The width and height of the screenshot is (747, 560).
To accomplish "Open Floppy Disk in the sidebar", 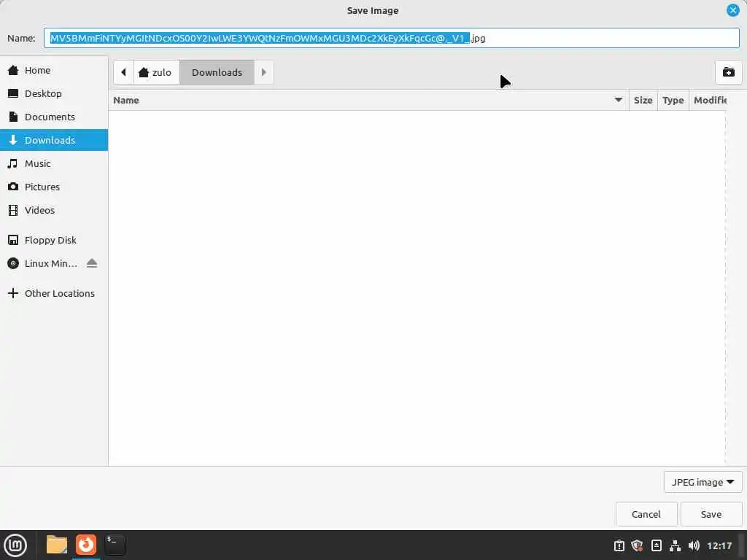I will pyautogui.click(x=54, y=241).
